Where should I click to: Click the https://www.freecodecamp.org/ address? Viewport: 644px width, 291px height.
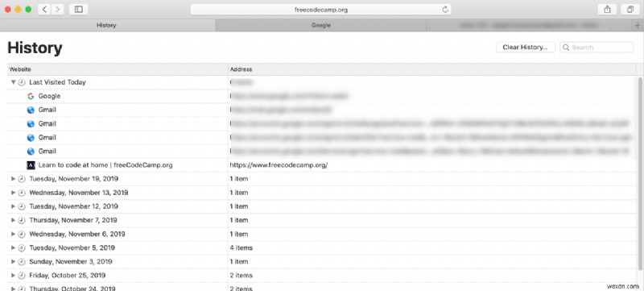coord(279,165)
